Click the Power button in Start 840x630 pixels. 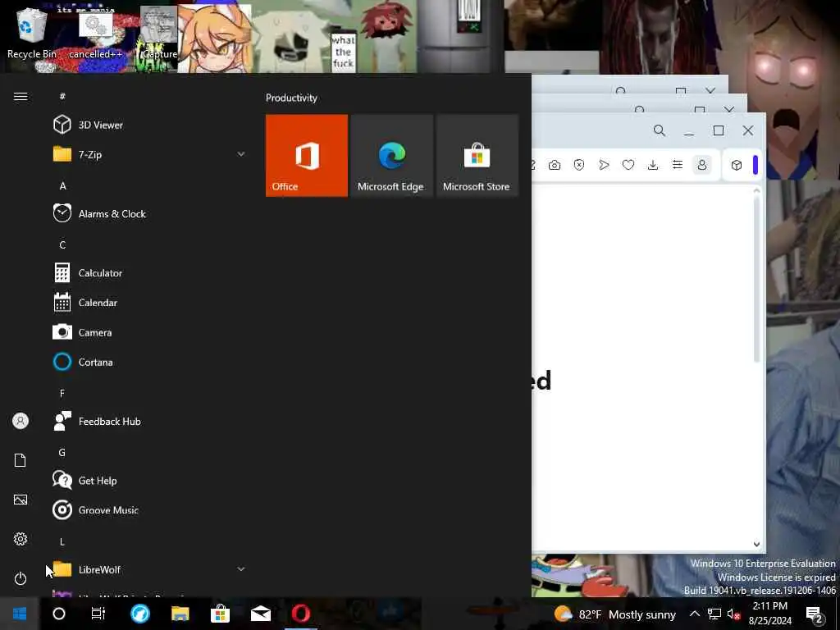(21, 578)
